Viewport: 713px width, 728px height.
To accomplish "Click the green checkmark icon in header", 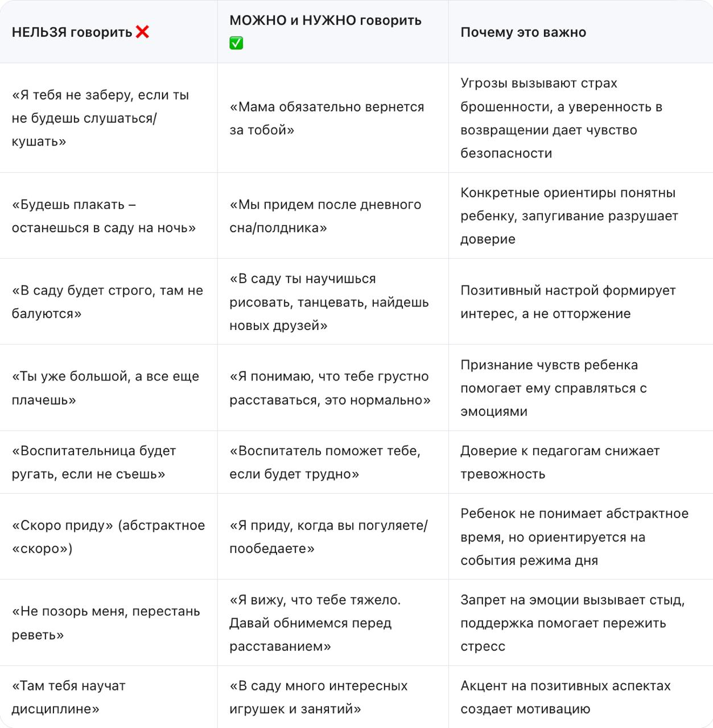I will [236, 43].
